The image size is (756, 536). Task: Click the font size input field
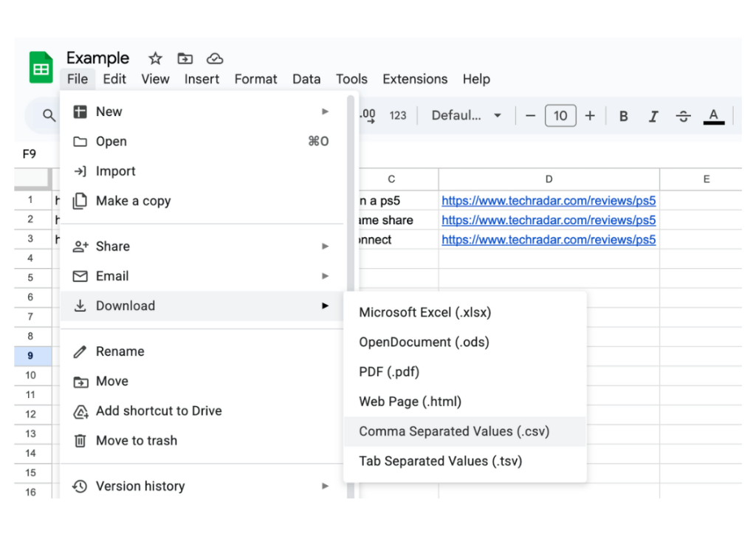560,115
